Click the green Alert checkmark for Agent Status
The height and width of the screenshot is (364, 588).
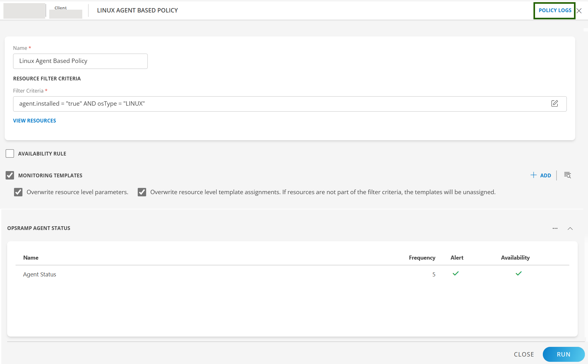(x=456, y=274)
